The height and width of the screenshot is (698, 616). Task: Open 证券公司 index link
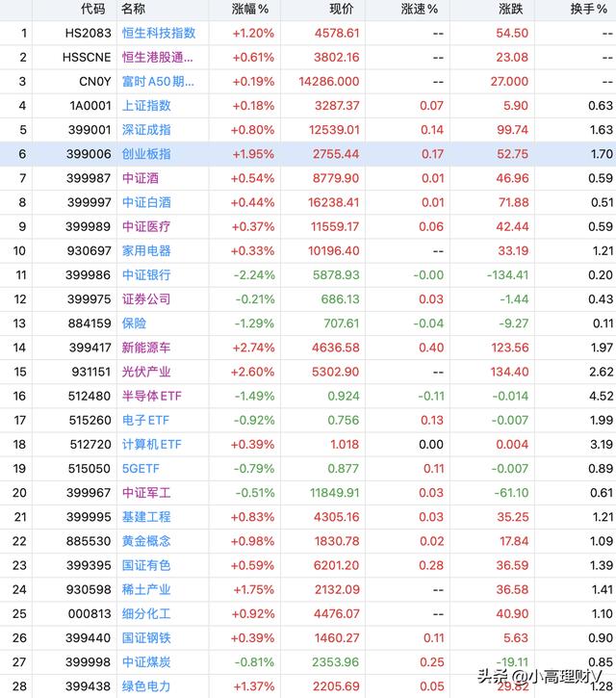[146, 299]
